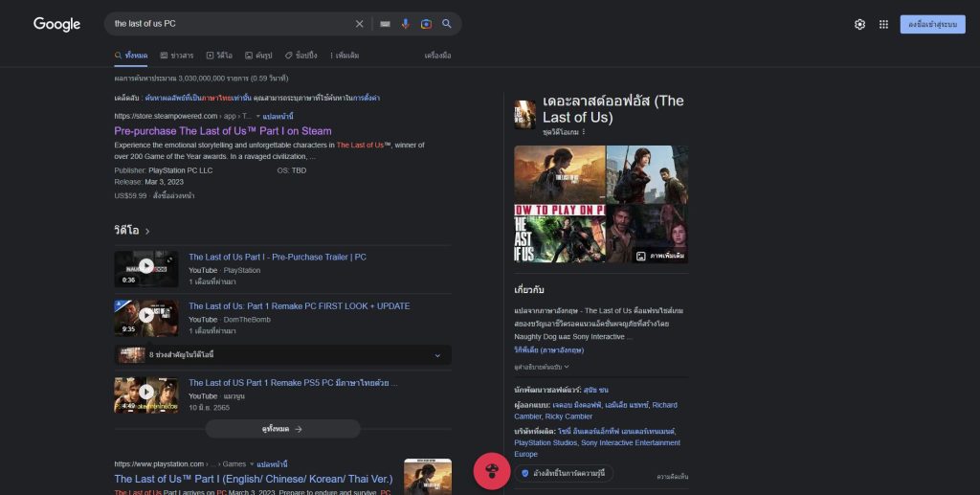Screen dimensions: 980x495
Task: Open the on-screen keyboard icon
Action: (385, 24)
